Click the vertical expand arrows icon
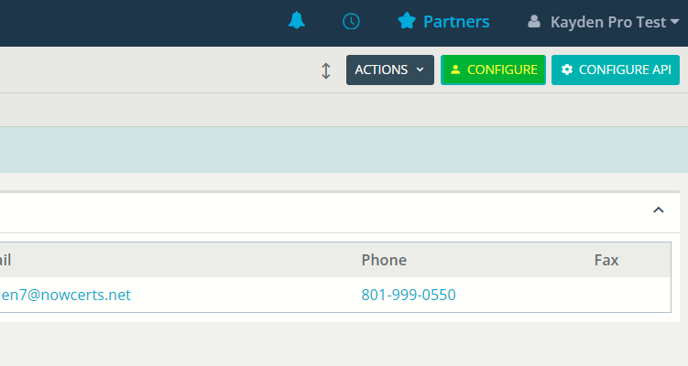Screen dimensions: 688x366 point(326,71)
